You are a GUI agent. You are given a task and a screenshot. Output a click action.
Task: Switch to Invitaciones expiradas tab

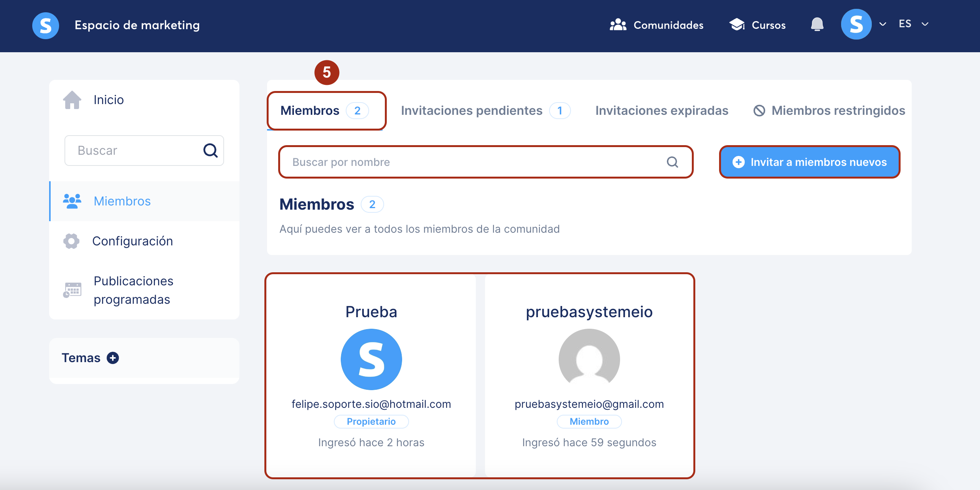coord(662,111)
